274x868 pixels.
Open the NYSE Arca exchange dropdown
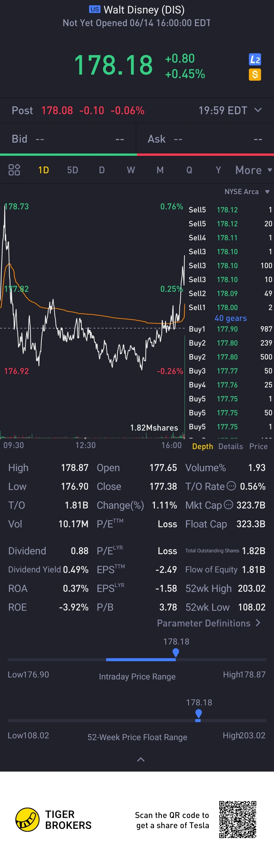click(247, 192)
